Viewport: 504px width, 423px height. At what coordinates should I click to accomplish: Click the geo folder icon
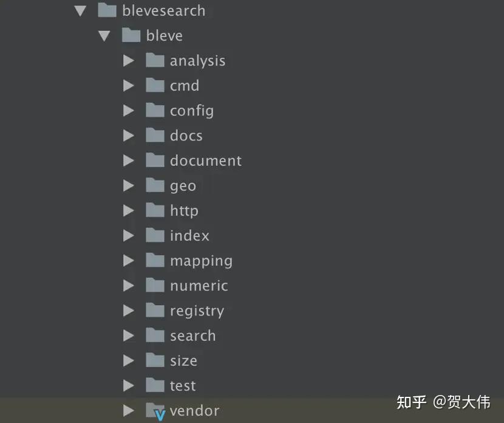click(x=155, y=185)
